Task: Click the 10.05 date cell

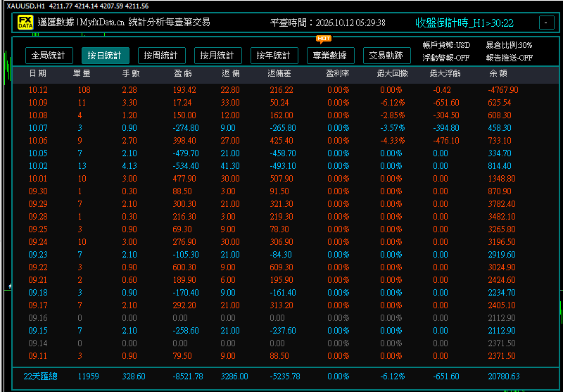Action: click(38, 153)
